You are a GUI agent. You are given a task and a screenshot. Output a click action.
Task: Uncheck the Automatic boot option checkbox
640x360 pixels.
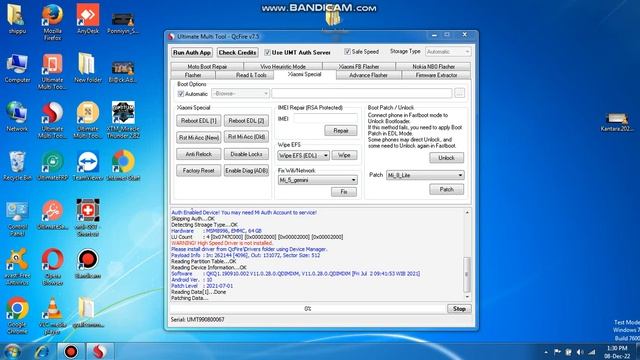(181, 94)
